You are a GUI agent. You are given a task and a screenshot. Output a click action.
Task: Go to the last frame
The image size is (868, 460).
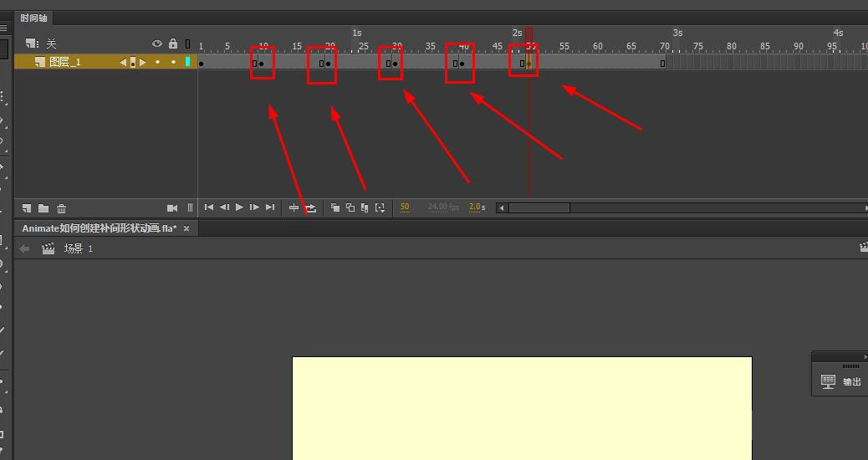pos(269,207)
